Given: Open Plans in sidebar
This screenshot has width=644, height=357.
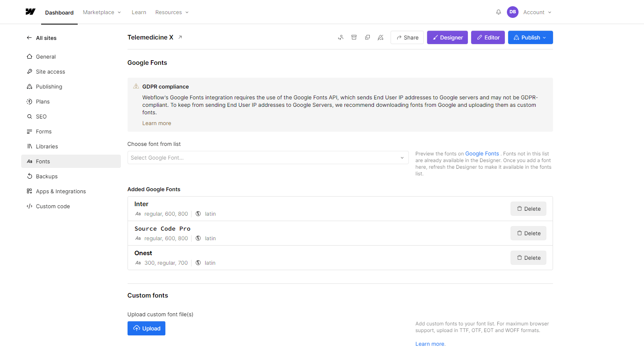Looking at the screenshot, I should click(x=71, y=101).
